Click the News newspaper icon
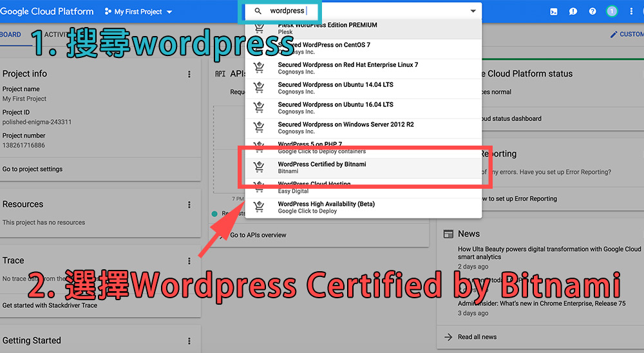The width and height of the screenshot is (644, 353). tap(448, 234)
